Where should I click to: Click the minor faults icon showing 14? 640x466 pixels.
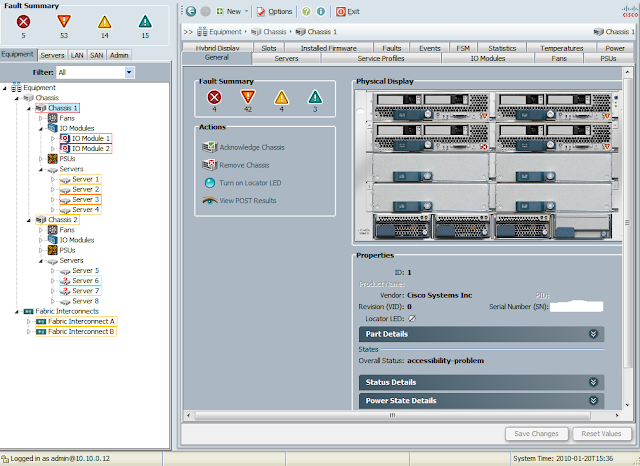pyautogui.click(x=104, y=22)
